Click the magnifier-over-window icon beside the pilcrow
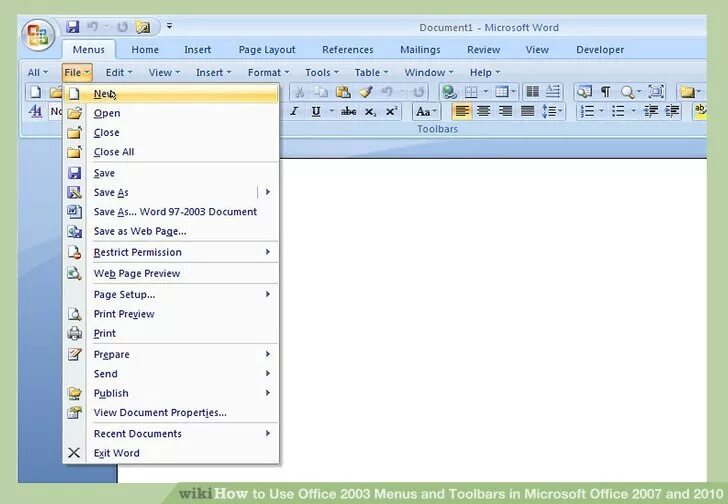 pos(584,92)
